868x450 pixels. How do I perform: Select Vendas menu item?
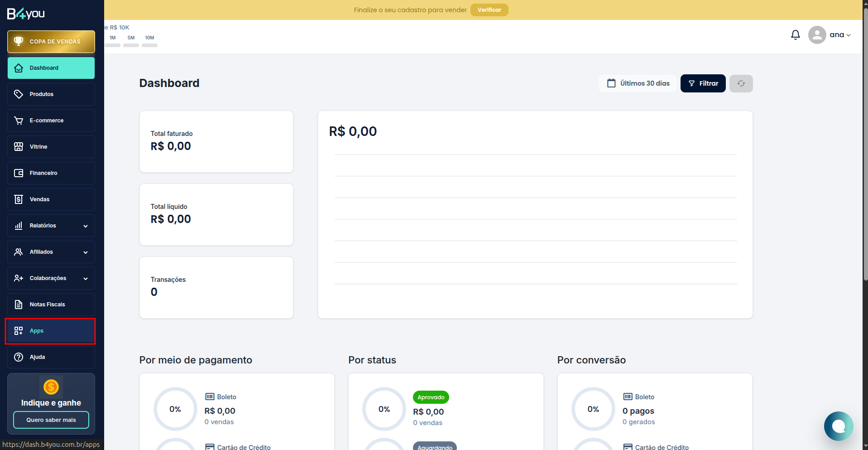point(51,199)
